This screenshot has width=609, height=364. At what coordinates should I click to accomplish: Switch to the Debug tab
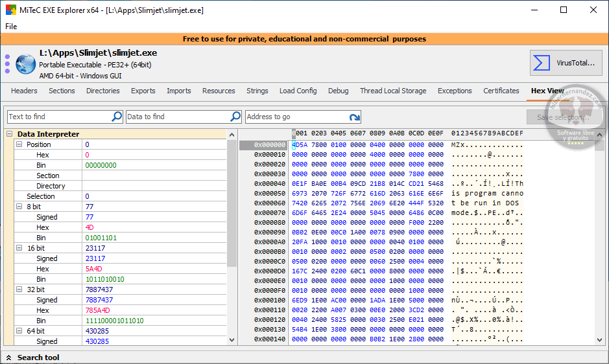[x=339, y=91]
